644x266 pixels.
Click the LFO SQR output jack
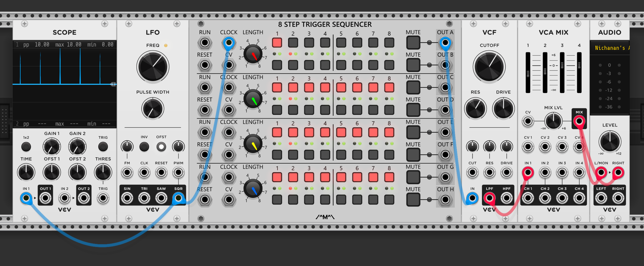pos(178,198)
